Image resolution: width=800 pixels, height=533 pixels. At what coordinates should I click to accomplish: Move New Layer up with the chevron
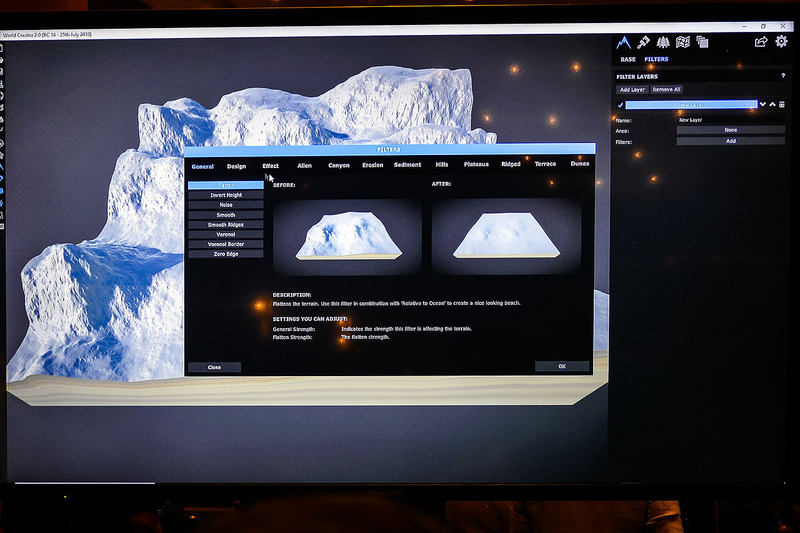click(x=772, y=105)
